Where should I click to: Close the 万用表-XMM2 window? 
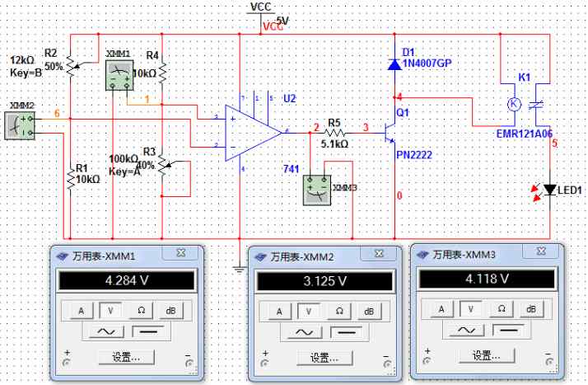point(380,254)
